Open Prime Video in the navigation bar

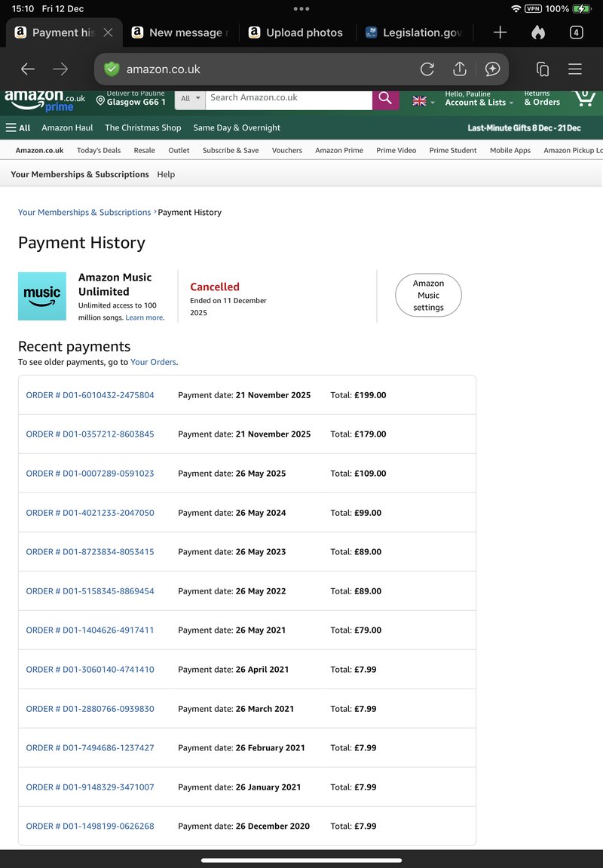pyautogui.click(x=396, y=150)
